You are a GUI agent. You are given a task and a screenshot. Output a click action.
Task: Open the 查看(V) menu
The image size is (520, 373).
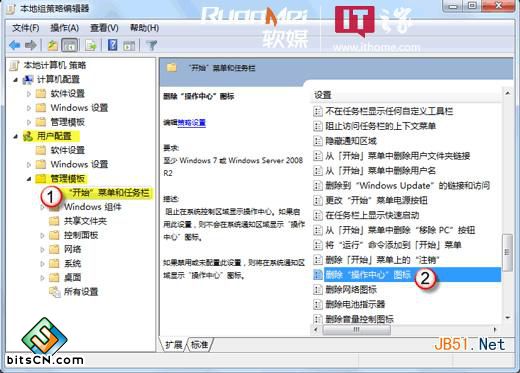click(104, 28)
